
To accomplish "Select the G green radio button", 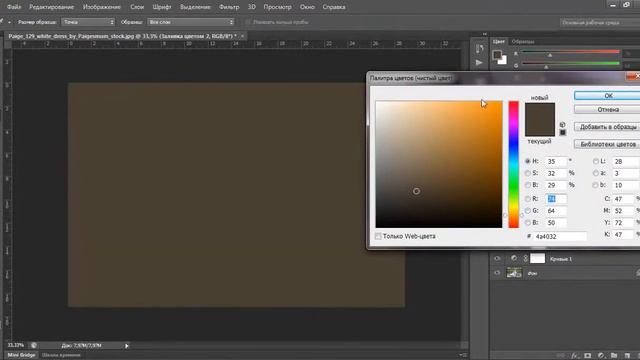I will (527, 211).
